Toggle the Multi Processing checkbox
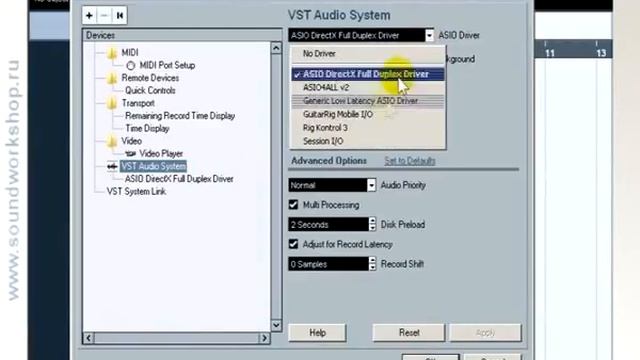Screen dimensions: 640x360 (293, 204)
